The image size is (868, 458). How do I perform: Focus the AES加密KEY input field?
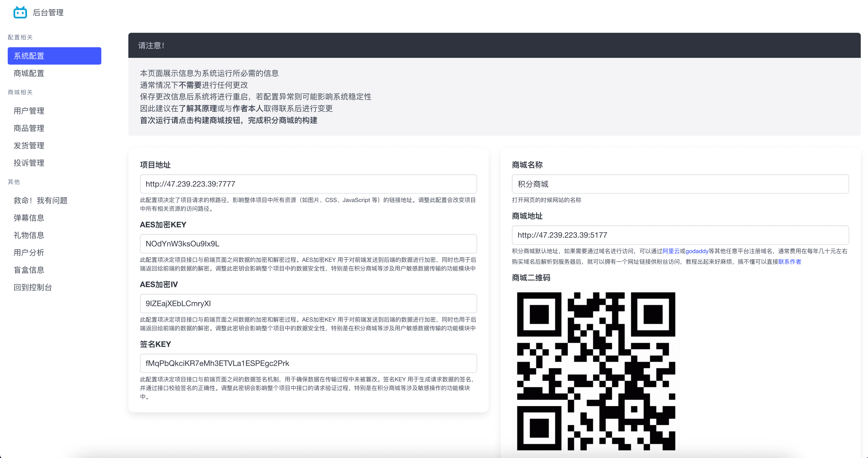308,243
